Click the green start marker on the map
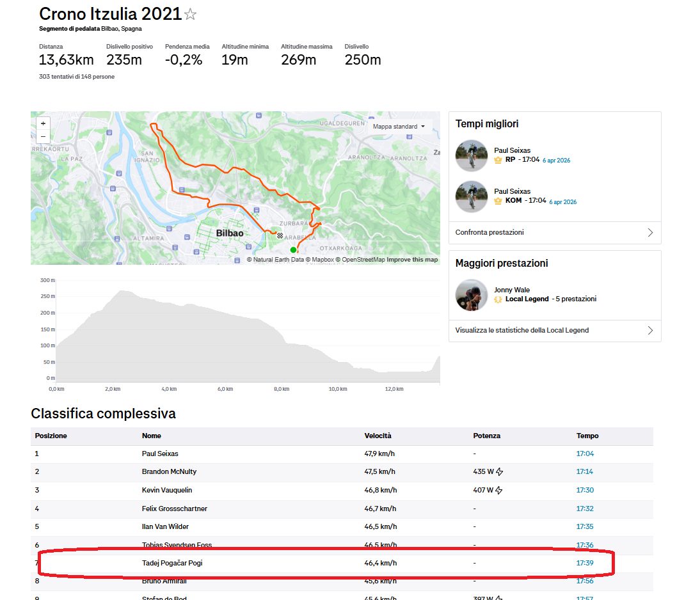This screenshot has width=700, height=600. tap(293, 249)
